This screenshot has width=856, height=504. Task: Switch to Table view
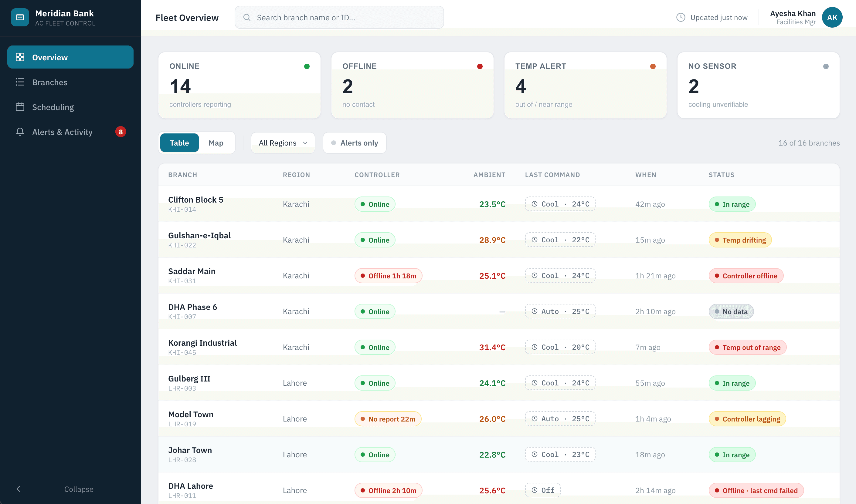point(179,143)
